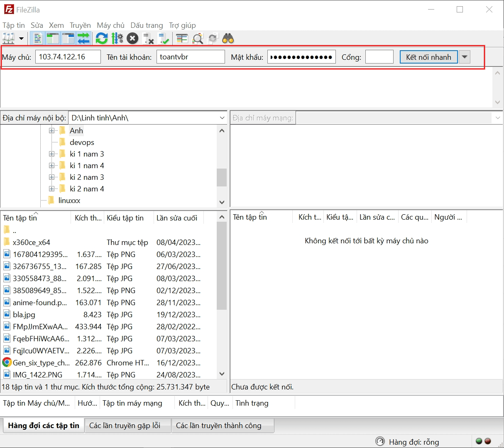Toggle the transfer queue display
504x448 pixels.
point(83,38)
